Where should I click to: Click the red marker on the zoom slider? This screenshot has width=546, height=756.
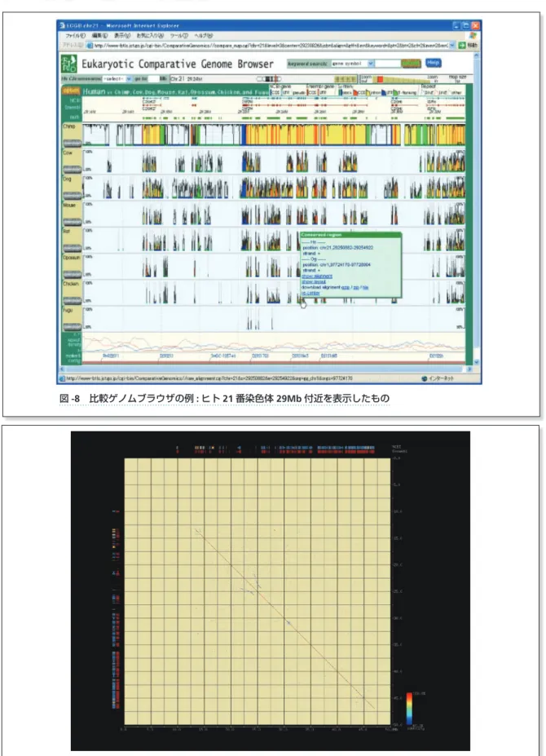coord(381,79)
